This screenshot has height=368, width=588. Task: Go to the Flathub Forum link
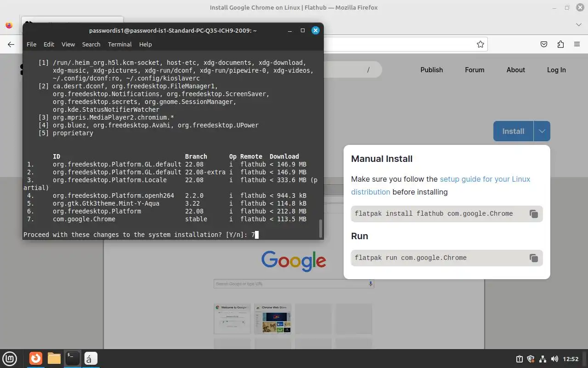click(475, 70)
